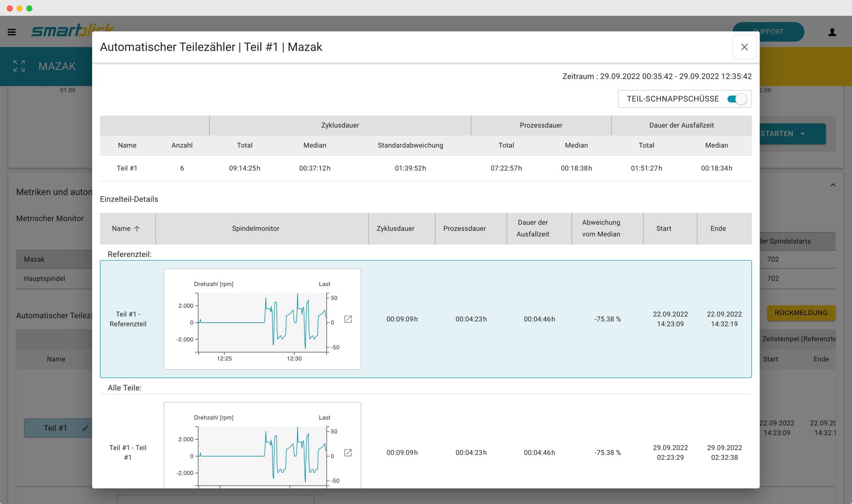Viewport: 852px width, 504px height.
Task: Open external chart link for Teil #1 - Teil #1 row
Action: (x=348, y=453)
